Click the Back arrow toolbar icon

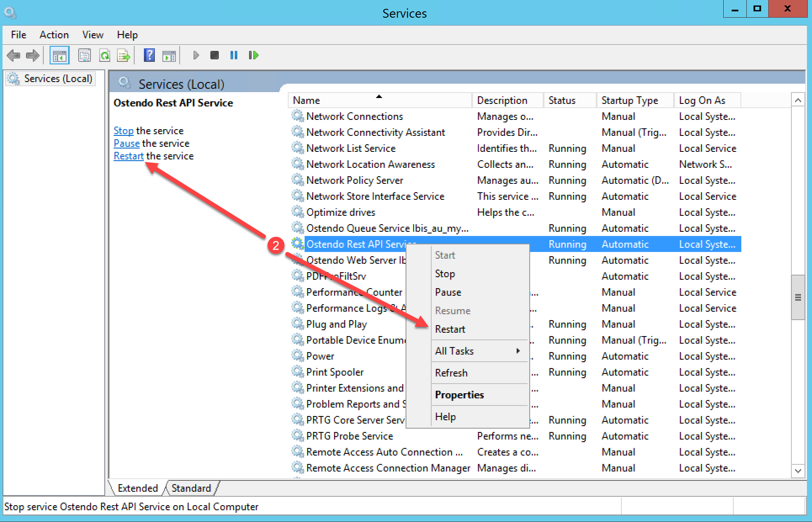coord(13,55)
